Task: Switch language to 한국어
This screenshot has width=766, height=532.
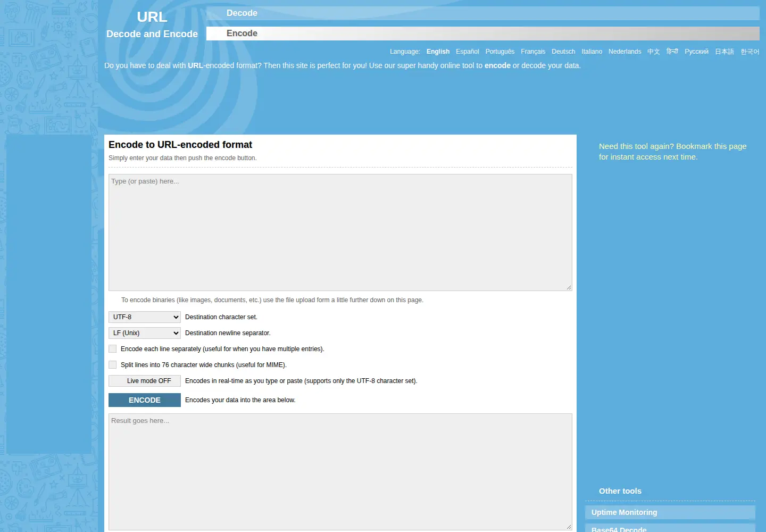Action: pyautogui.click(x=750, y=52)
